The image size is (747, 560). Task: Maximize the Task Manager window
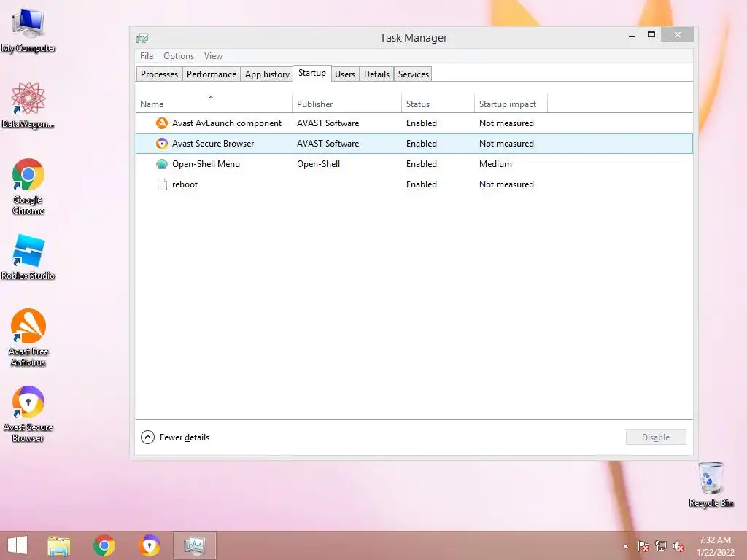click(651, 35)
